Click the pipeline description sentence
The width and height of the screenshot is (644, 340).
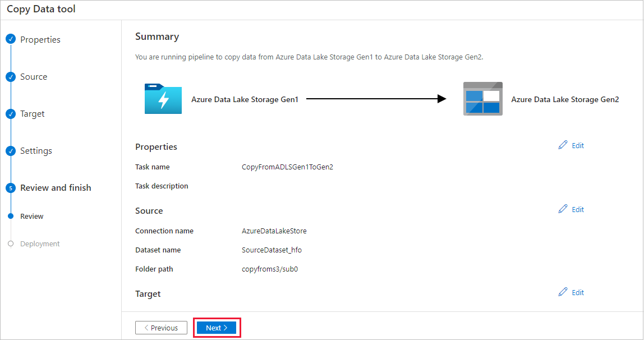[309, 57]
